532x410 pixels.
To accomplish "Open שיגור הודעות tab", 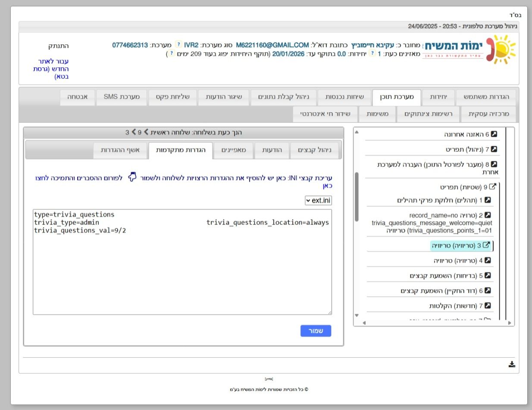I will pyautogui.click(x=224, y=97).
